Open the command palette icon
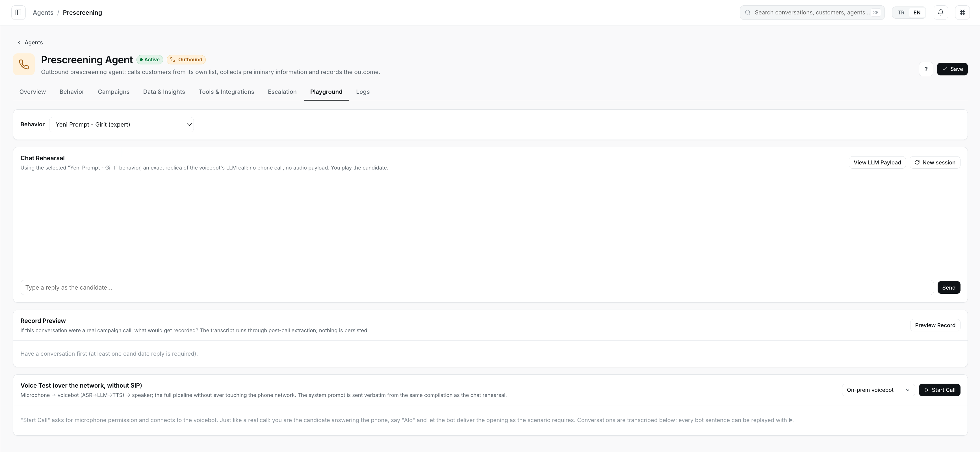This screenshot has width=980, height=452. (962, 12)
